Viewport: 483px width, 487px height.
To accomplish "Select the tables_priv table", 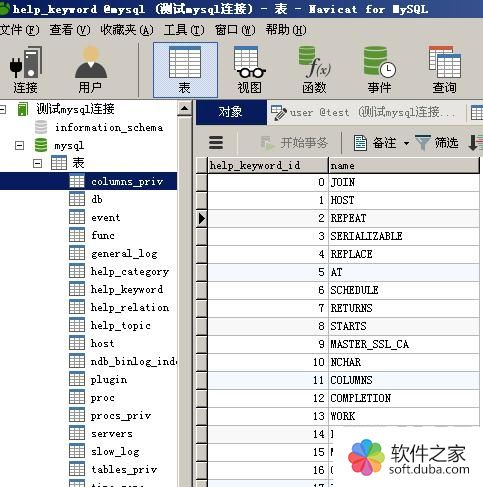I will (124, 469).
